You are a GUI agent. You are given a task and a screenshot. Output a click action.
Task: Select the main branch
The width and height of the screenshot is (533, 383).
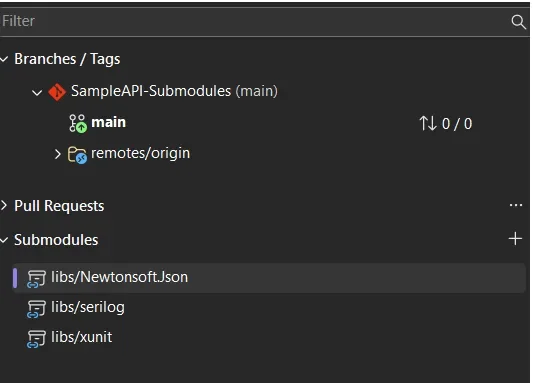[108, 122]
